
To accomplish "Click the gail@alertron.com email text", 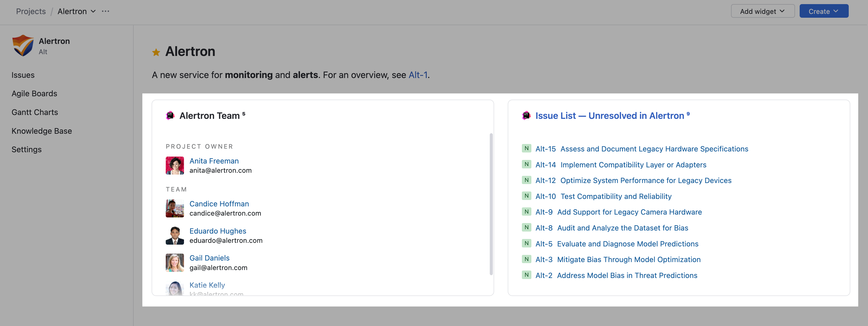I will [218, 267].
